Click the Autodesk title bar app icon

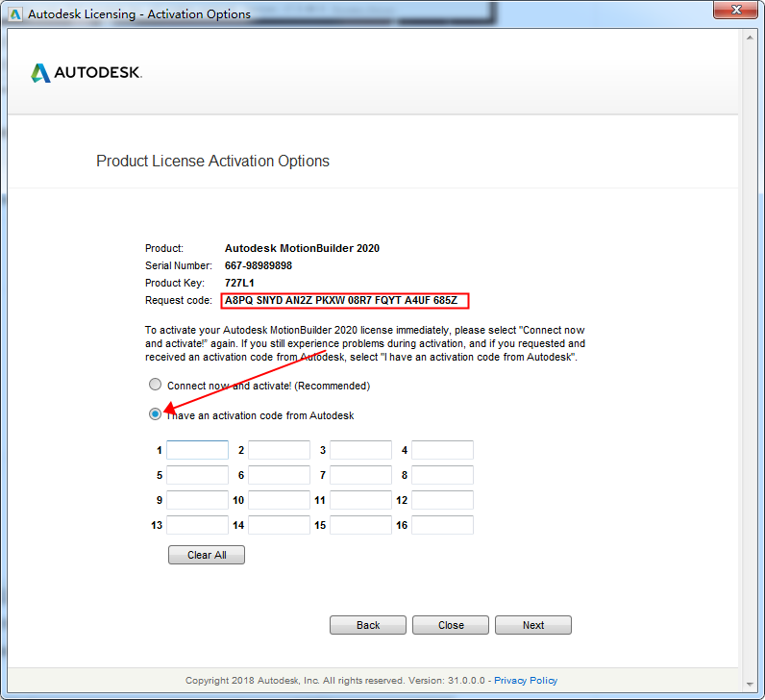point(13,13)
